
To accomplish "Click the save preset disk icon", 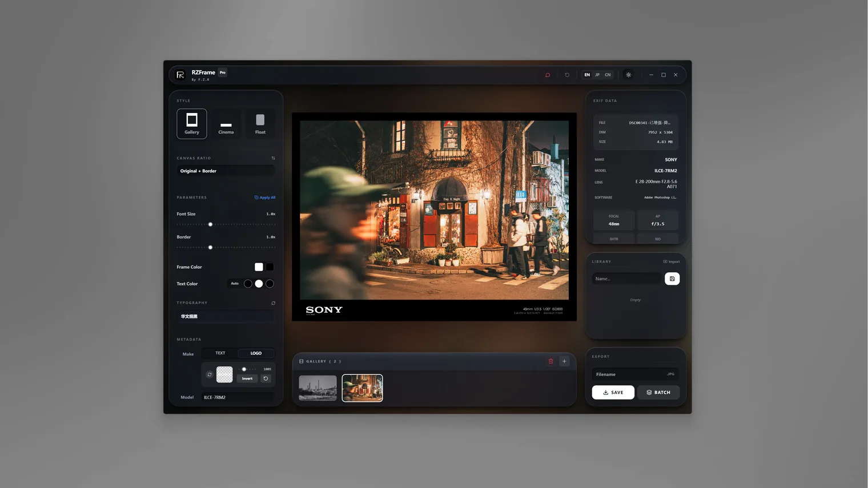I will (672, 279).
